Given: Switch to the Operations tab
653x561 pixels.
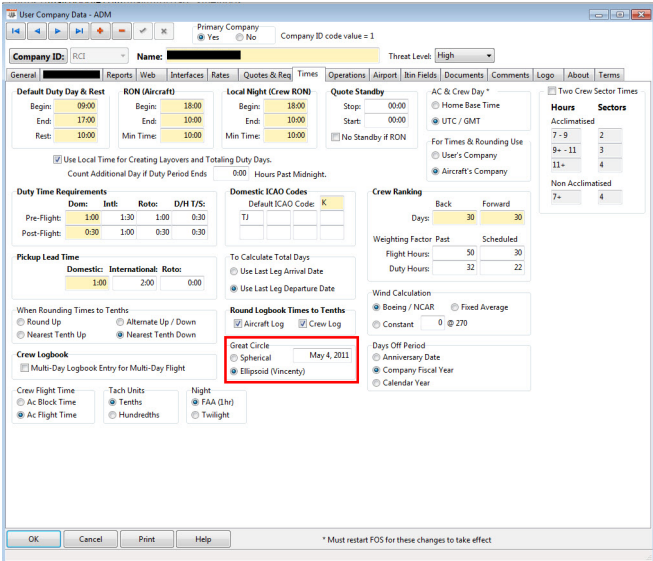Looking at the screenshot, I should (346, 75).
